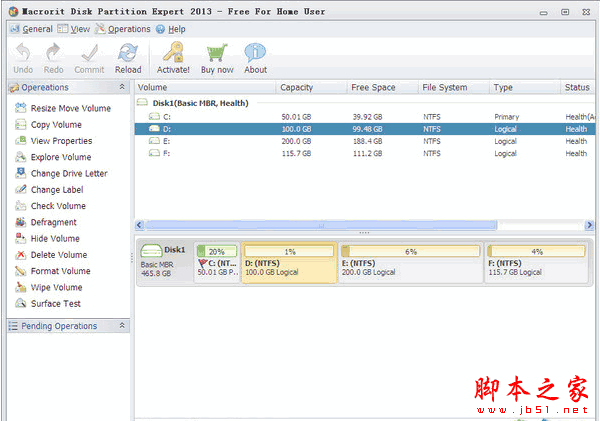This screenshot has width=600, height=421.
Task: Click the Buy now cart icon
Action: [x=217, y=54]
